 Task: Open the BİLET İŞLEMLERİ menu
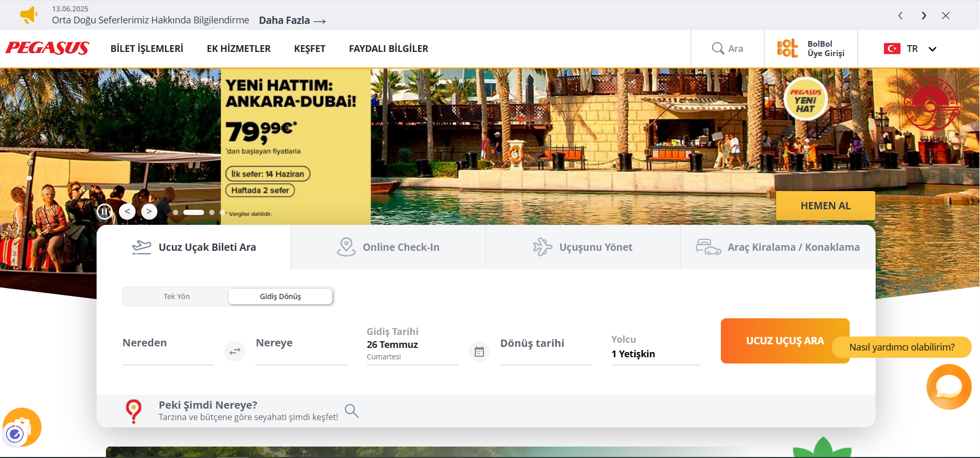[146, 49]
